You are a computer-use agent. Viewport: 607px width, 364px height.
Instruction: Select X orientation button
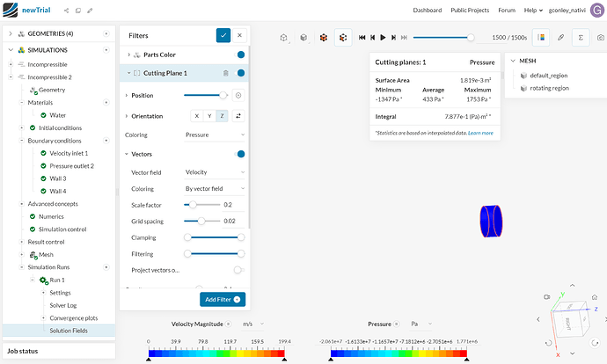[197, 116]
